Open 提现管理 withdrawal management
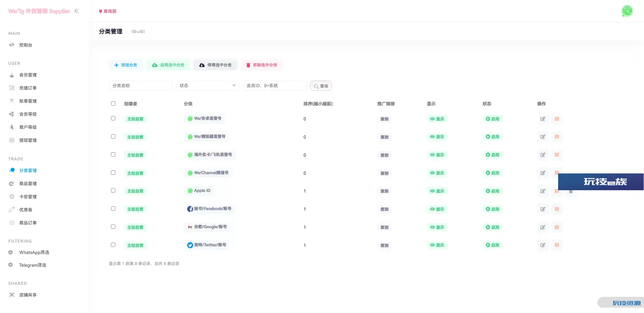The width and height of the screenshot is (644, 313). 28,140
